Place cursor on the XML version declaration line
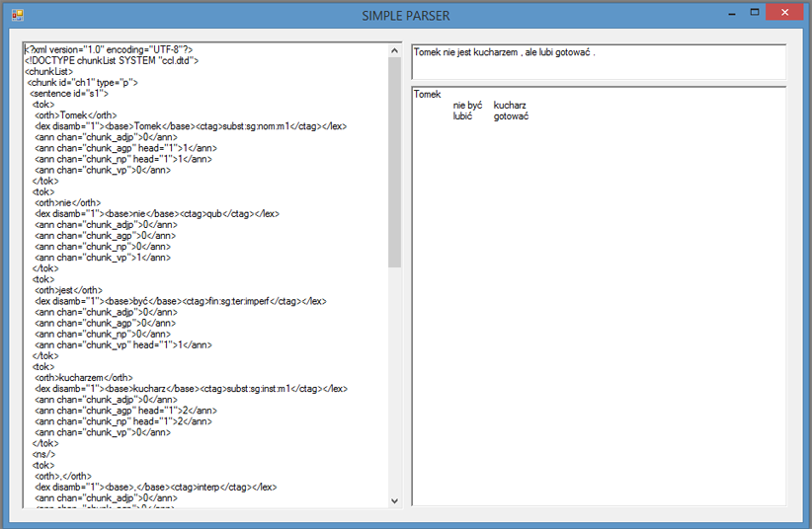Viewport: 812px width, 529px height. (x=109, y=49)
